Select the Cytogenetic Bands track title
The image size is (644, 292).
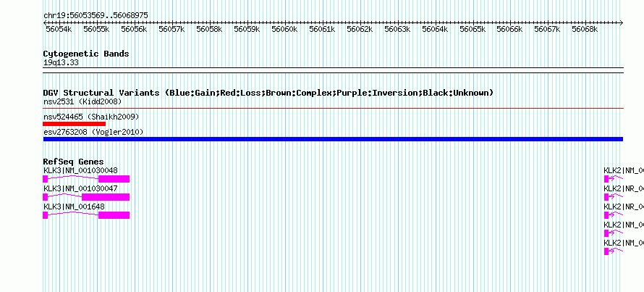pos(86,54)
